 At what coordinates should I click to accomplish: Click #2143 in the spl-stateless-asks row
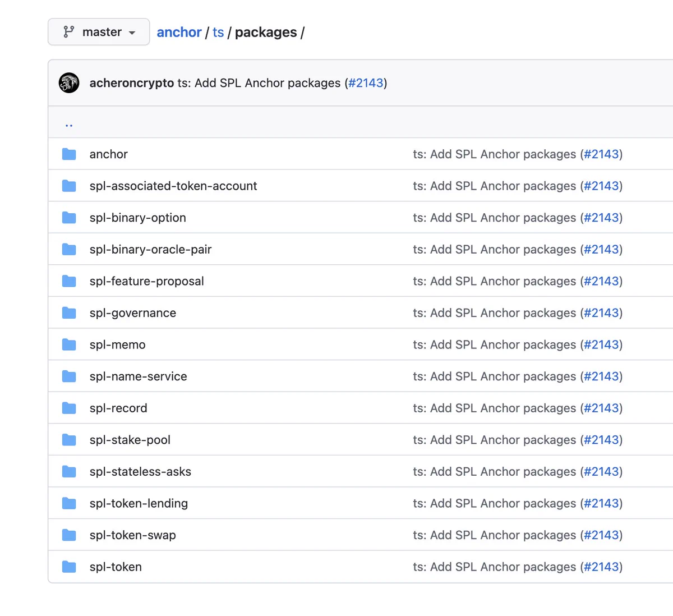click(x=601, y=472)
